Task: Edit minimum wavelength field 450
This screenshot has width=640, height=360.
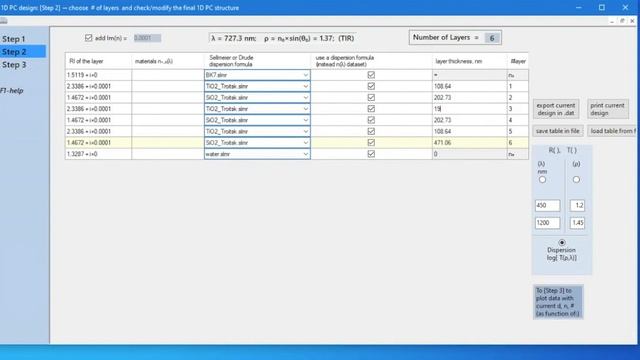Action: click(x=547, y=205)
